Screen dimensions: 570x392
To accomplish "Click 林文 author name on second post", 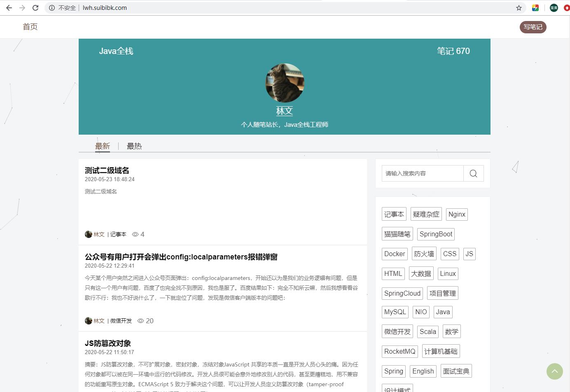I will [99, 321].
